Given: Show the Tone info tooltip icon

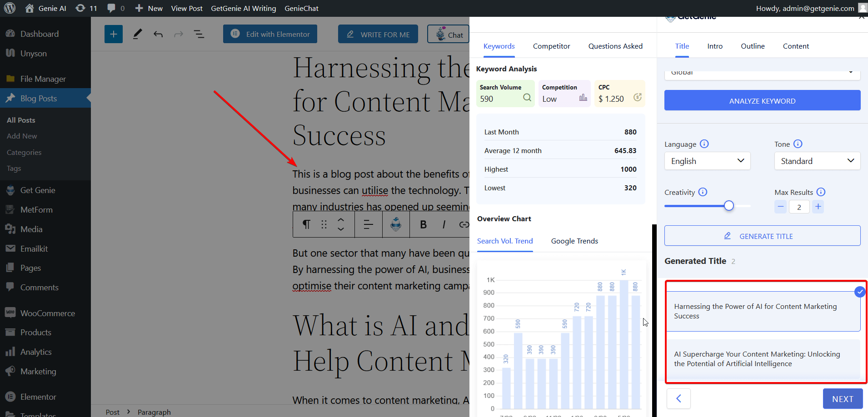Looking at the screenshot, I should [x=798, y=144].
